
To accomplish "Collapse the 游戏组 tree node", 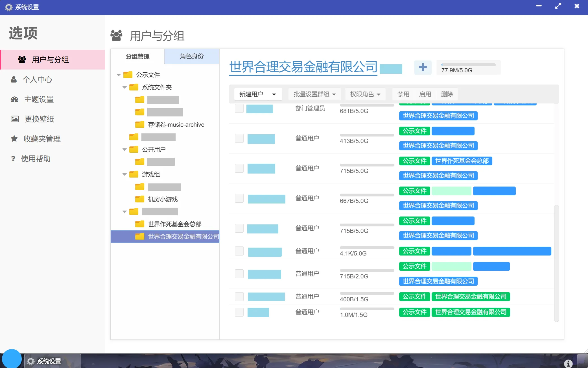I will coord(124,174).
